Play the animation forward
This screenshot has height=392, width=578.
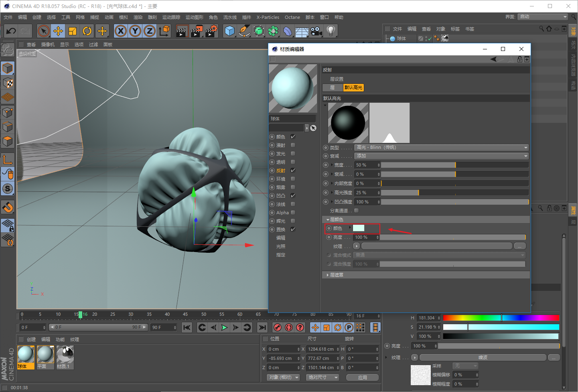pos(224,327)
